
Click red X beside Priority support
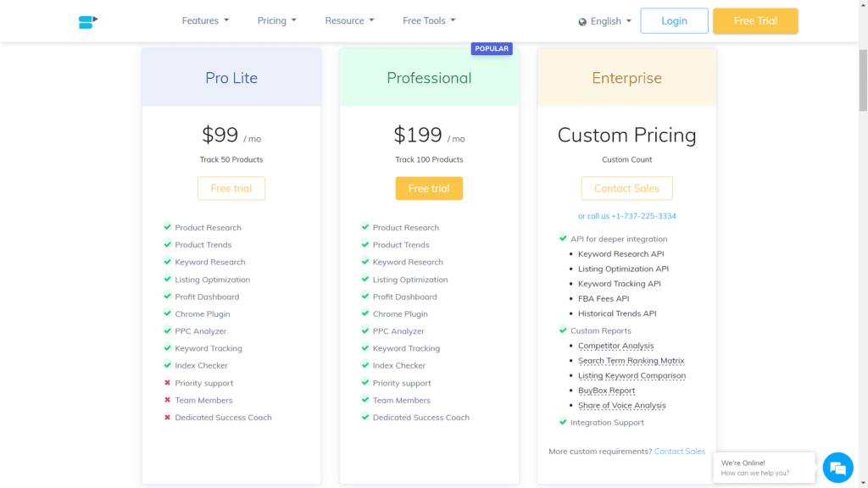167,382
